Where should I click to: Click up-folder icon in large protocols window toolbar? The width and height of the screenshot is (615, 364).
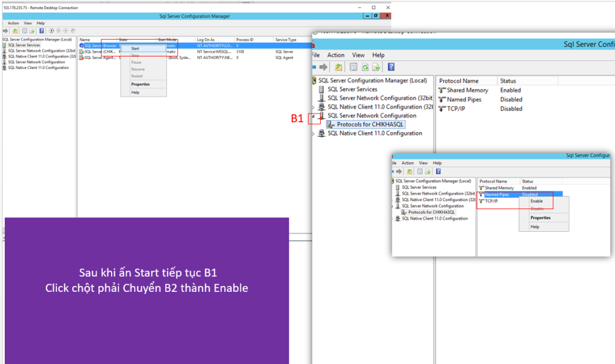(x=339, y=67)
